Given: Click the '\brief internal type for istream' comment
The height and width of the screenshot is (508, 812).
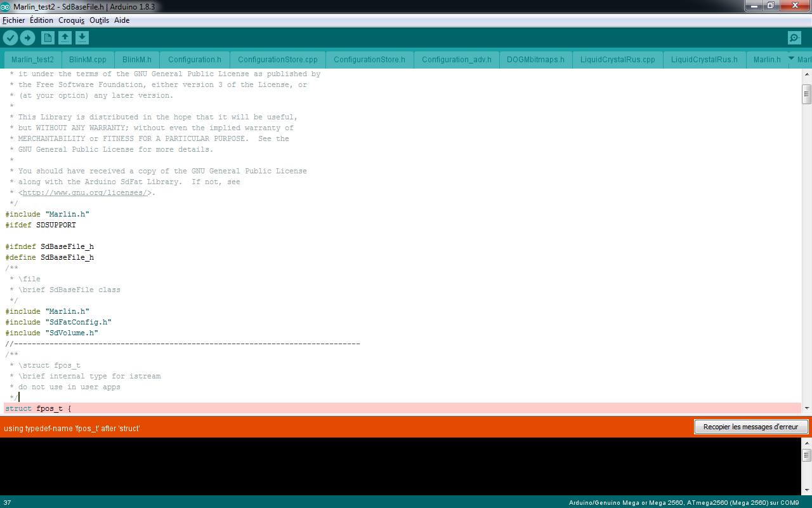Looking at the screenshot, I should pos(85,376).
